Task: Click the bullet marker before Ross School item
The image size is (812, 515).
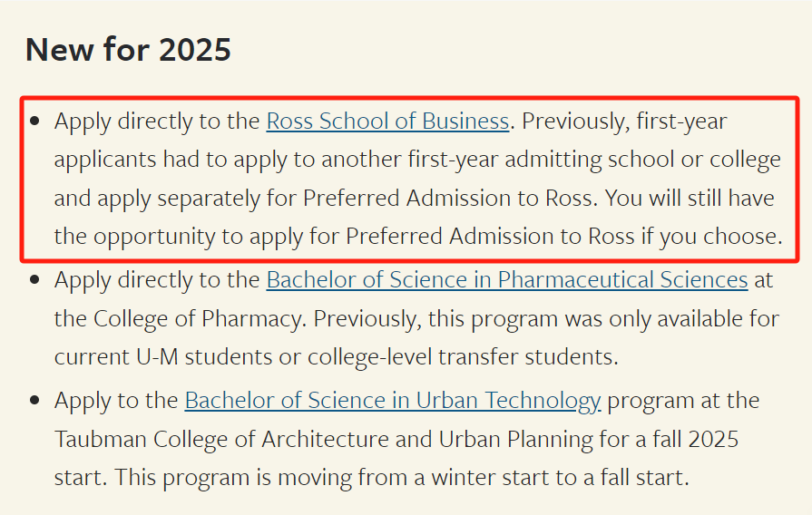Action: click(x=34, y=121)
